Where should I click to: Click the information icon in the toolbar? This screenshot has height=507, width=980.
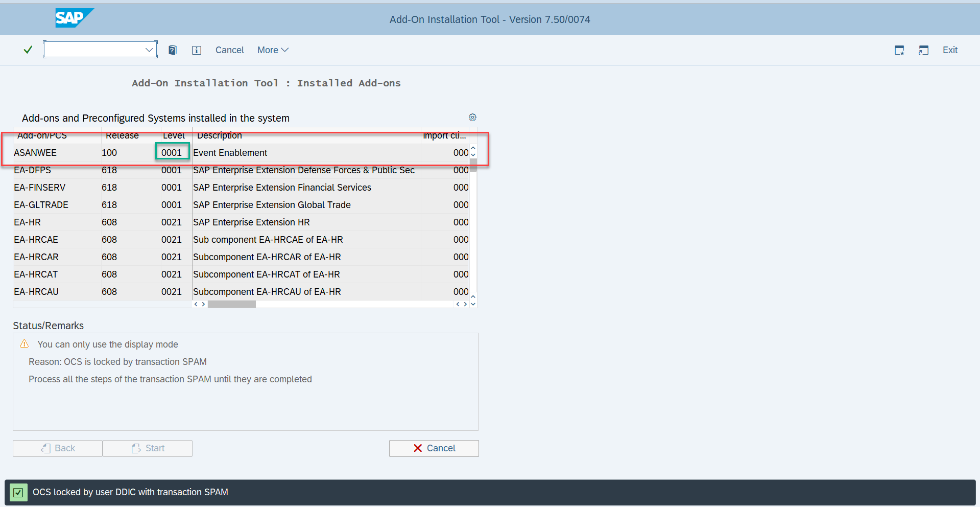[x=197, y=50]
